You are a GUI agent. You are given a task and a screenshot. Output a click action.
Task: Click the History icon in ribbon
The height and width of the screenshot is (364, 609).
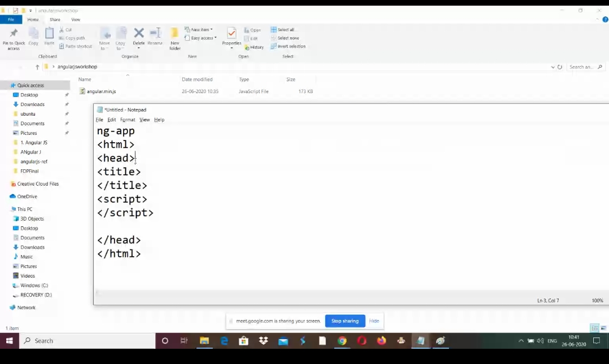[x=254, y=47]
